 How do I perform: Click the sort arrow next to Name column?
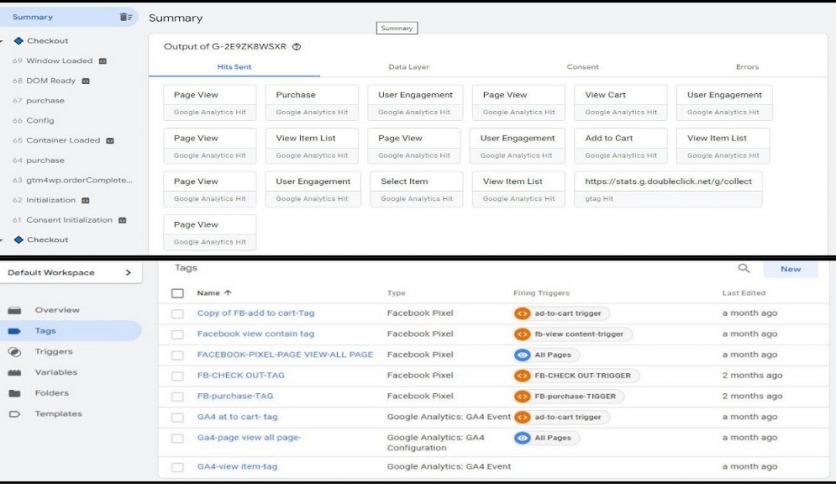(228, 293)
